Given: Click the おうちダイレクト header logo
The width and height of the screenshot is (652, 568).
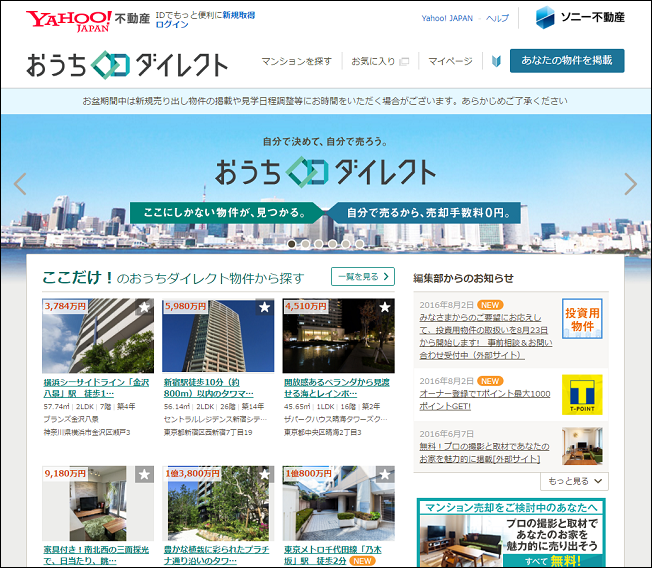Looking at the screenshot, I should 127,65.
